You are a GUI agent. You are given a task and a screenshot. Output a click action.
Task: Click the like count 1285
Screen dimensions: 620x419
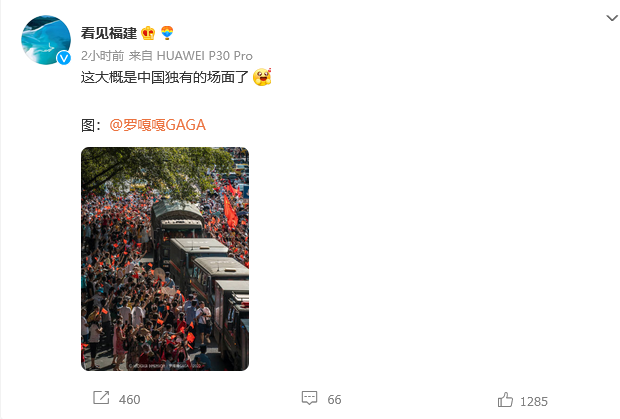(534, 402)
